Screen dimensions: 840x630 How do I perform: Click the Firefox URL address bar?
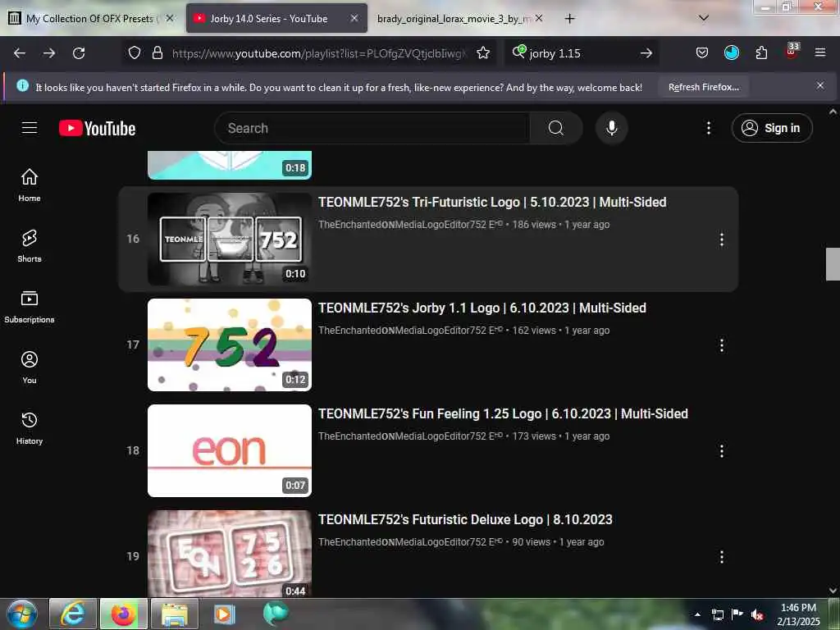click(319, 53)
